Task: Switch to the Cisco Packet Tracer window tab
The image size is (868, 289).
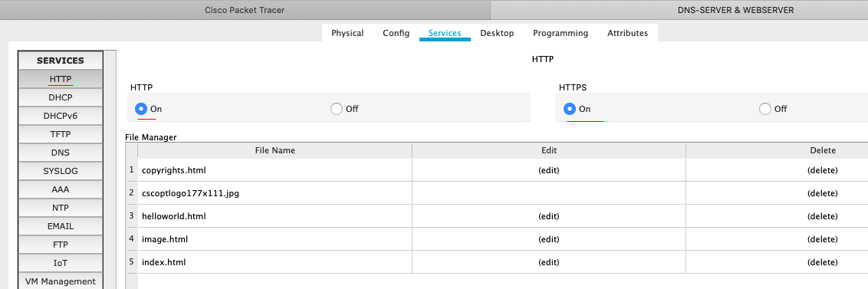Action: point(245,10)
